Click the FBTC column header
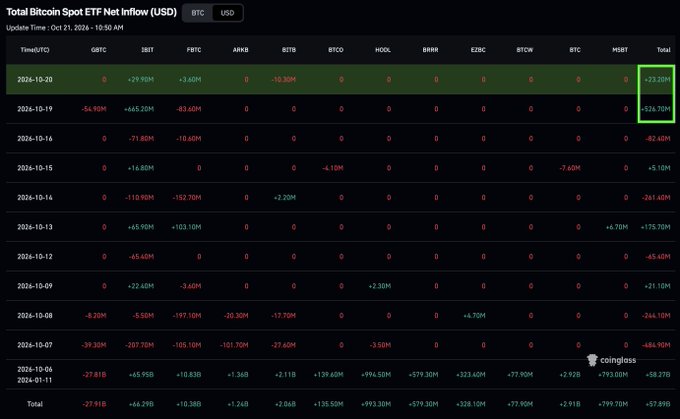The width and height of the screenshot is (680, 419). (194, 50)
